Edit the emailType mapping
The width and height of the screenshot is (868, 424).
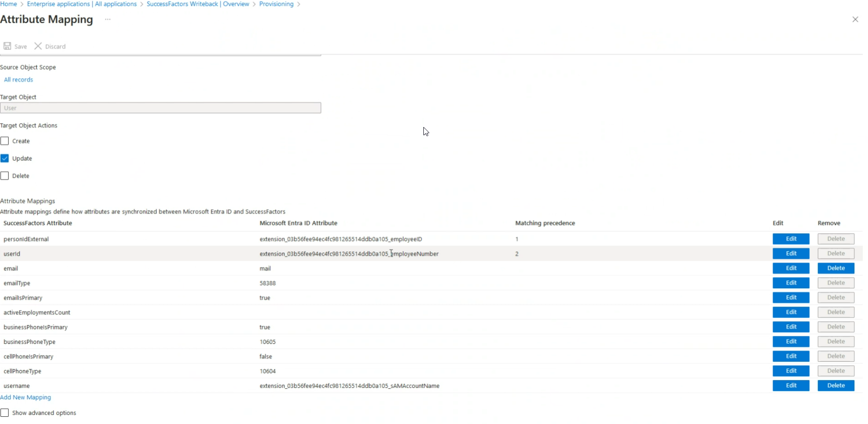tap(791, 283)
